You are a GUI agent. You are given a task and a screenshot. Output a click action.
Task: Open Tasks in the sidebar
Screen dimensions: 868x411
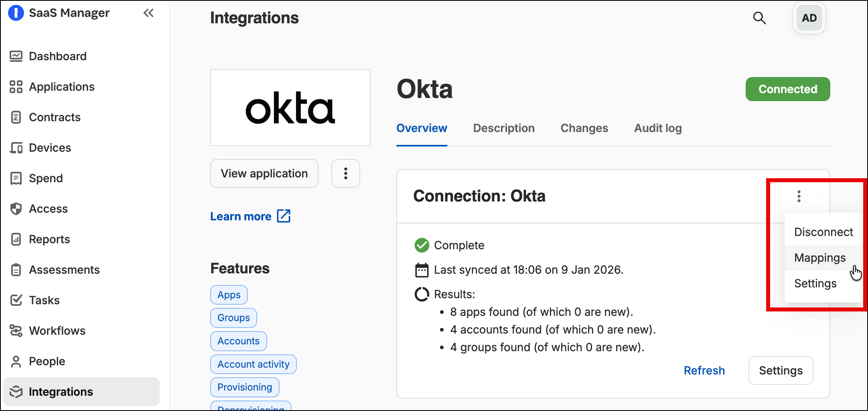point(81,300)
